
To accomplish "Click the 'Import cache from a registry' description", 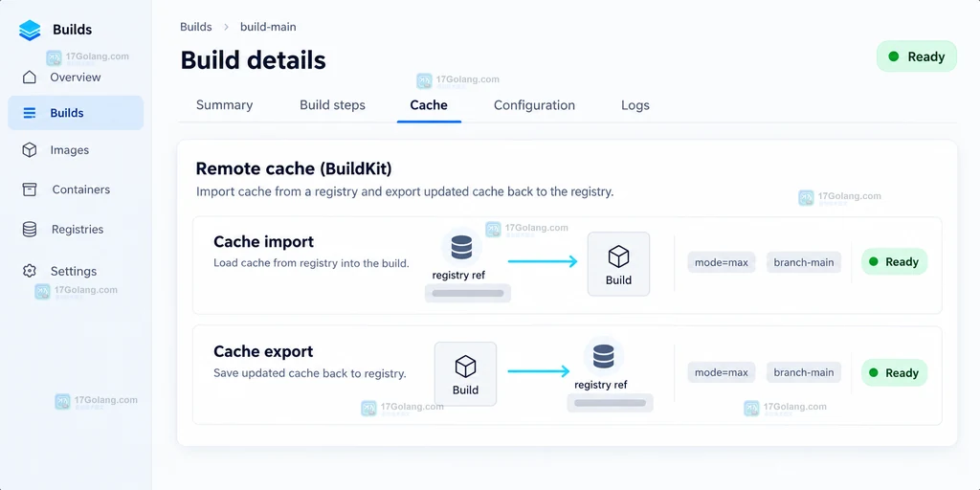I will 405,191.
